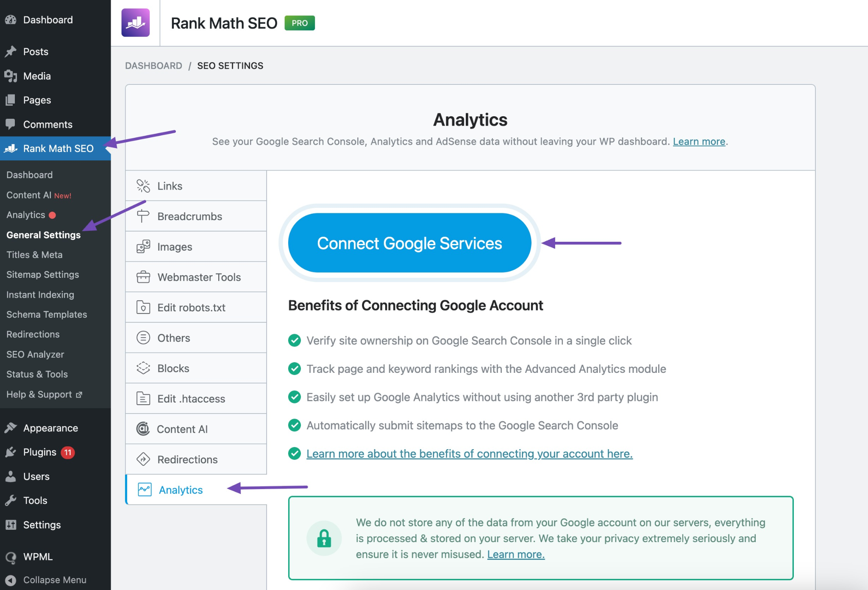Select Sitemap Settings from the sidebar
This screenshot has height=590, width=868.
click(42, 274)
